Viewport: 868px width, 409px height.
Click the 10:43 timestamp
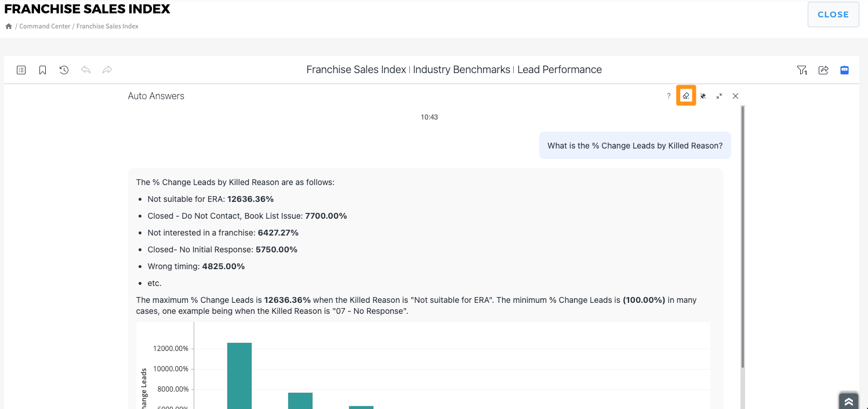point(429,117)
